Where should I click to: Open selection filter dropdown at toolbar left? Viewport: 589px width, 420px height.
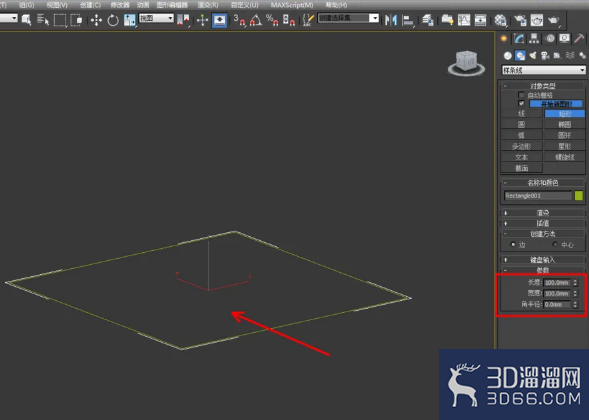tap(8, 18)
